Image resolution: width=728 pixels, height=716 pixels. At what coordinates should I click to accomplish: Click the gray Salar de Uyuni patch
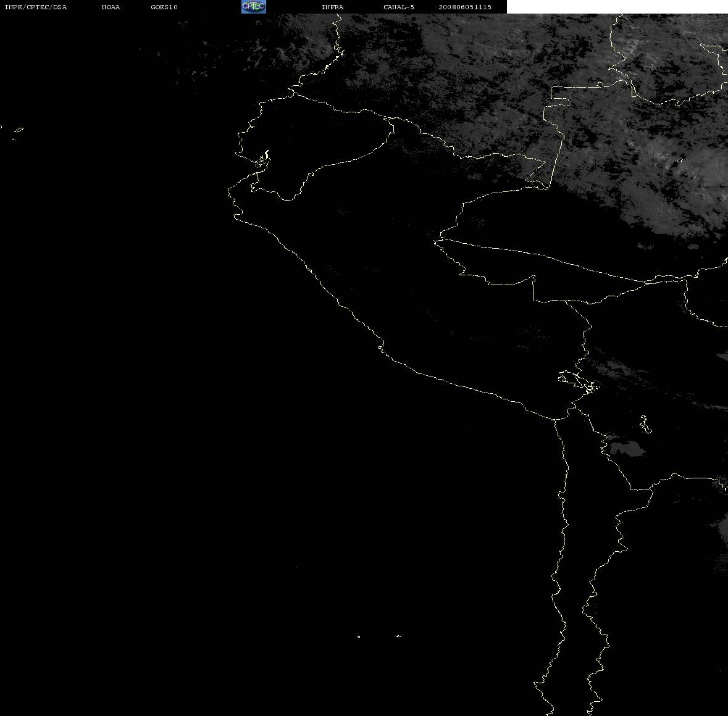[x=627, y=449]
